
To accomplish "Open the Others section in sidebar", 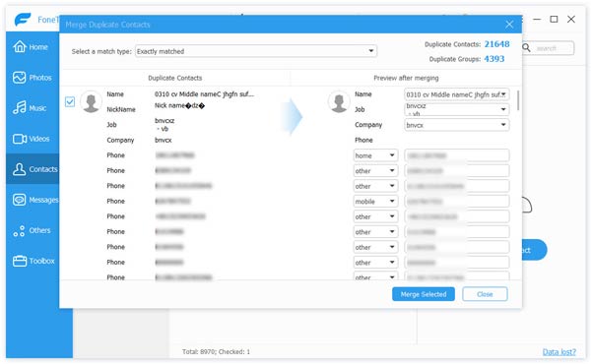I will (x=33, y=230).
